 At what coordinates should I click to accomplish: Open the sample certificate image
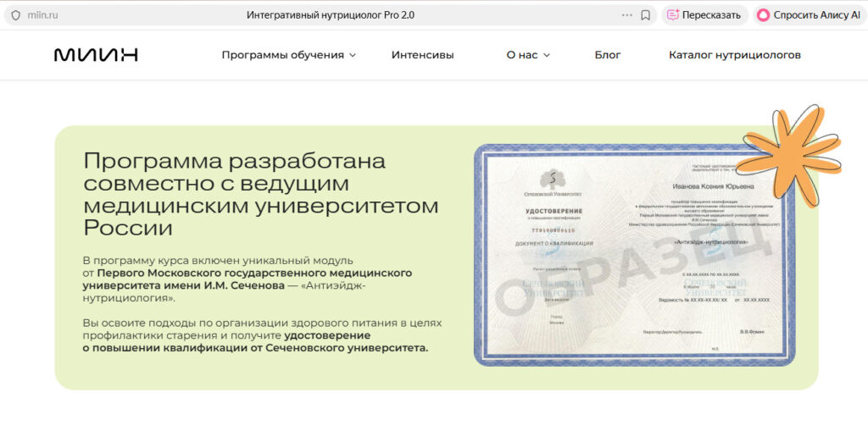(634, 255)
